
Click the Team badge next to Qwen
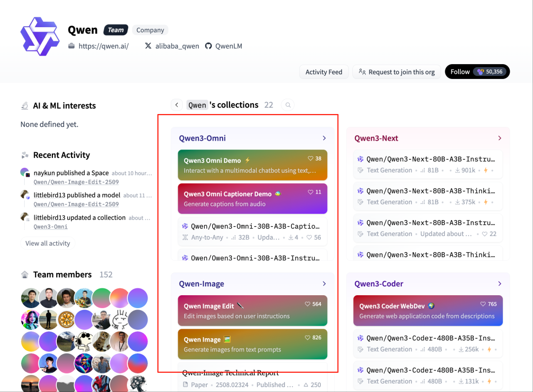(115, 30)
